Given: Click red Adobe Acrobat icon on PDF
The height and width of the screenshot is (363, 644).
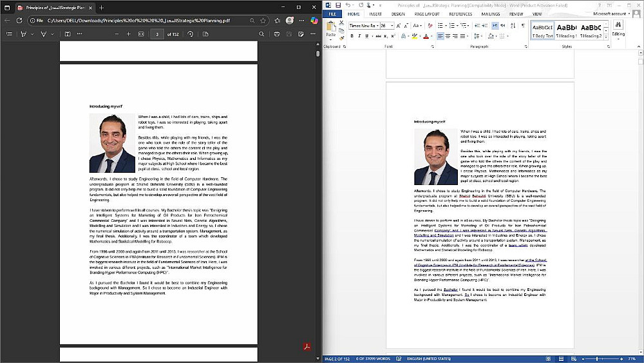Looking at the screenshot, I should (307, 346).
